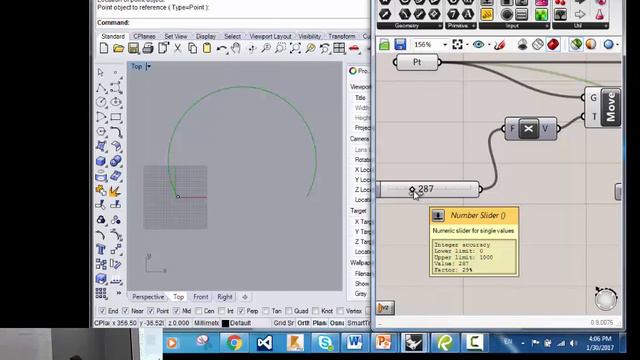Switch to the Perspective viewport tab
The height and width of the screenshot is (360, 640).
pos(148,297)
